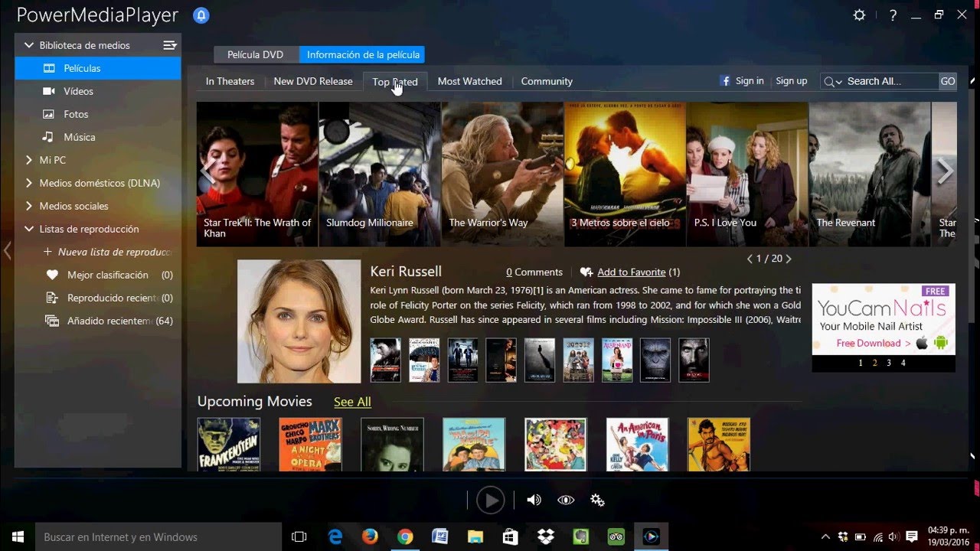980x551 pixels.
Task: Click See All upcoming movies
Action: coord(352,402)
